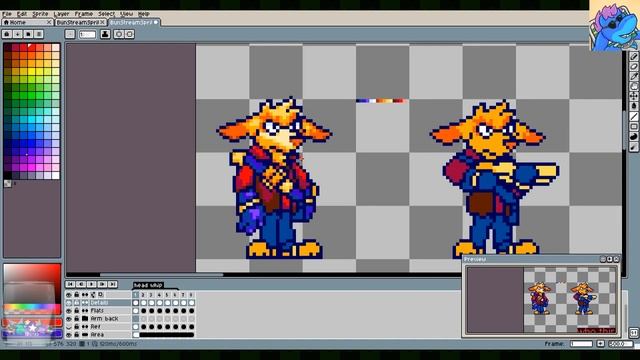Select the Move tool in right toolbar
640x360 pixels.
pos(634,96)
